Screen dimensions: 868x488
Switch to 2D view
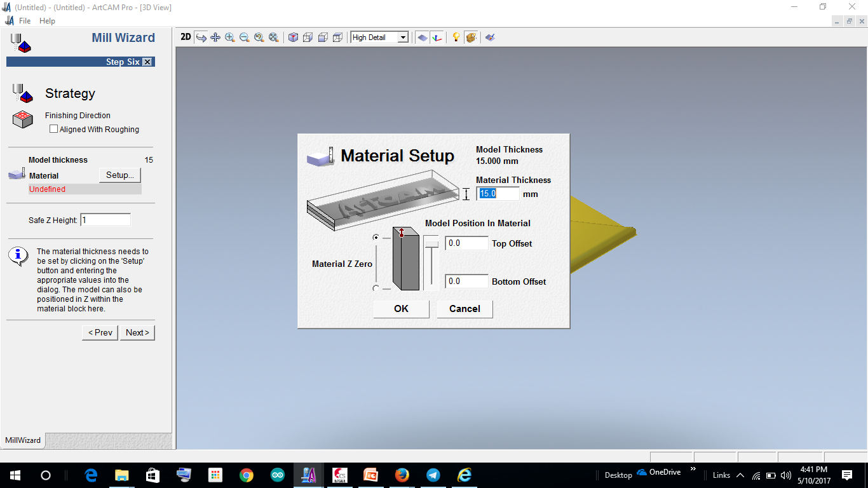pos(186,37)
